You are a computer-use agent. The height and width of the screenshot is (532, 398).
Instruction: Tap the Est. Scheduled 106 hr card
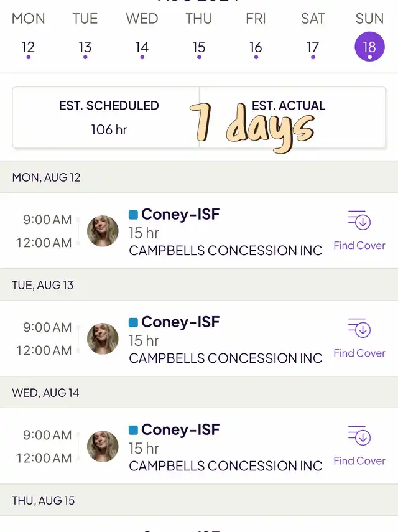point(106,118)
